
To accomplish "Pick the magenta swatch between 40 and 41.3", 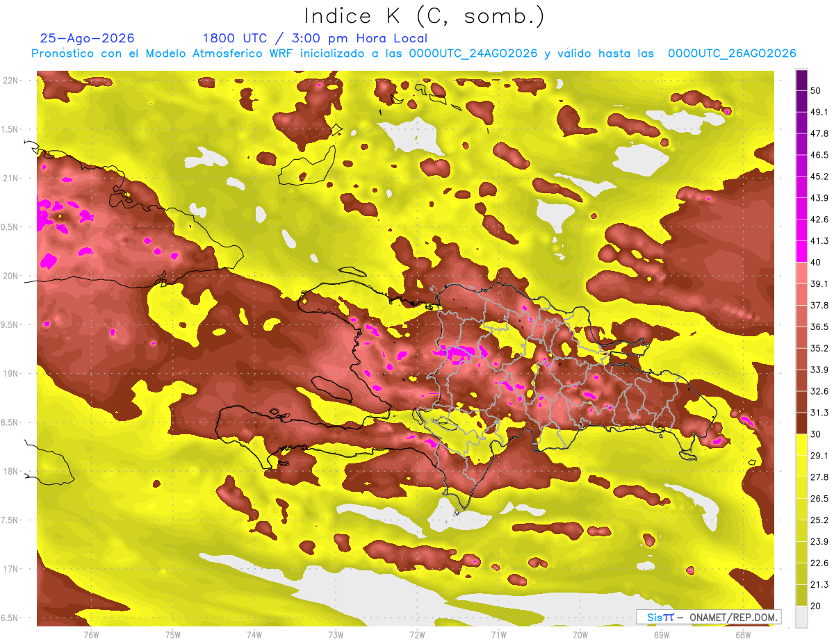I will coord(801,251).
